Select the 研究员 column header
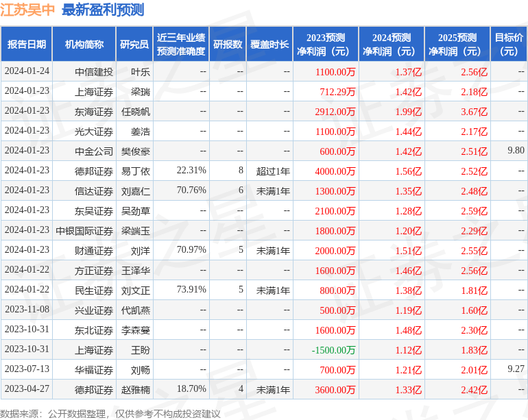528x420 pixels. click(x=134, y=45)
